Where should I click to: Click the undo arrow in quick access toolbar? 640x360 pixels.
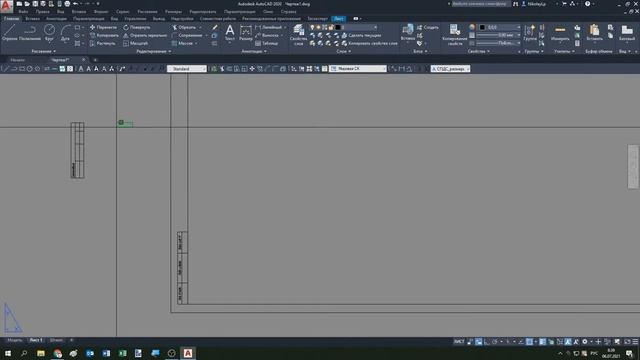[x=76, y=4]
